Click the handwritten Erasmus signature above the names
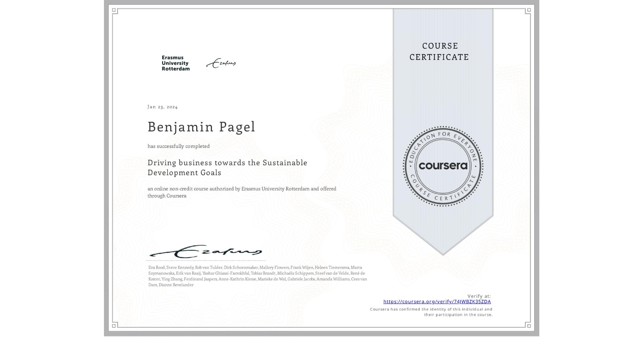The image size is (644, 337). tap(205, 251)
